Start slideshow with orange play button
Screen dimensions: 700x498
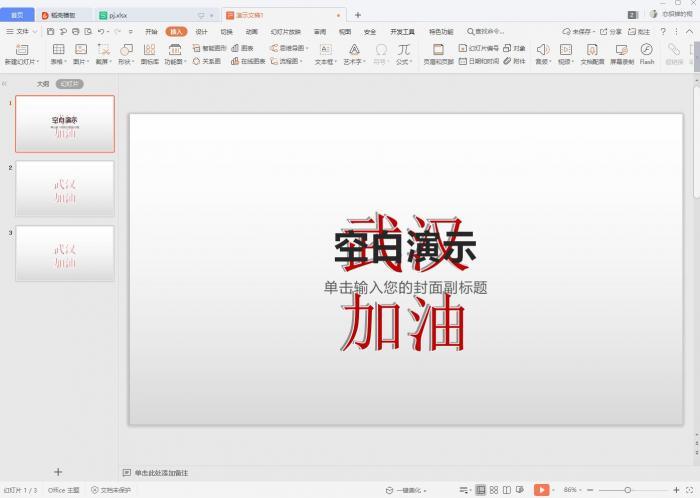(542, 490)
